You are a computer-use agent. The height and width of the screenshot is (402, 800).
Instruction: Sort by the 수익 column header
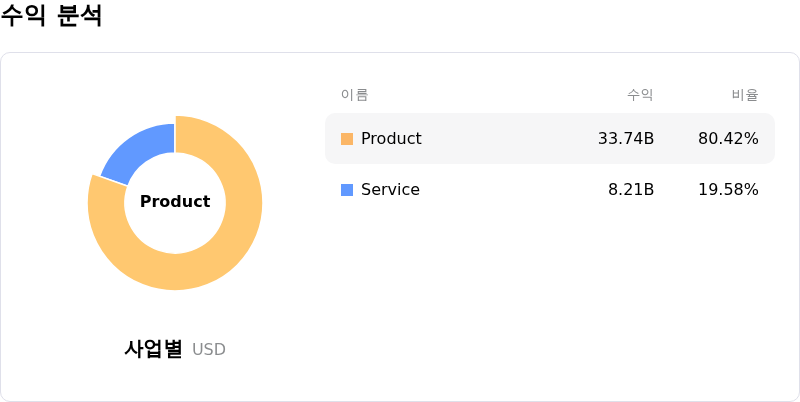(x=640, y=95)
